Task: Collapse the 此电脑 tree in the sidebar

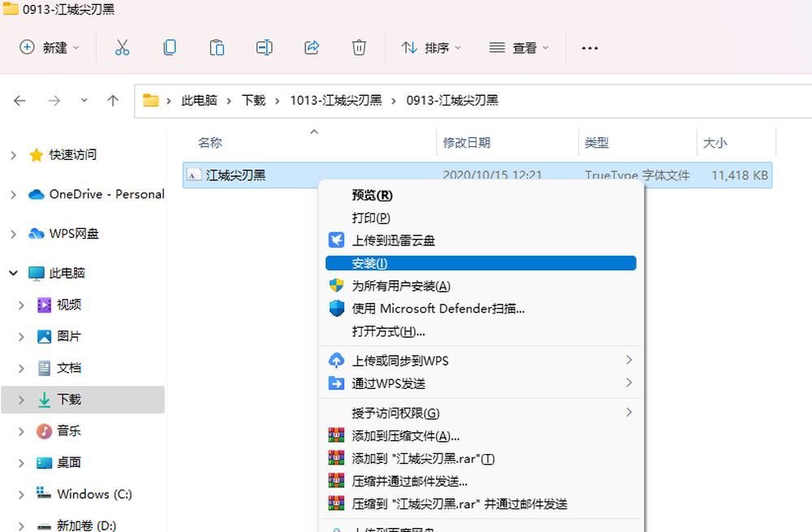Action: click(13, 273)
